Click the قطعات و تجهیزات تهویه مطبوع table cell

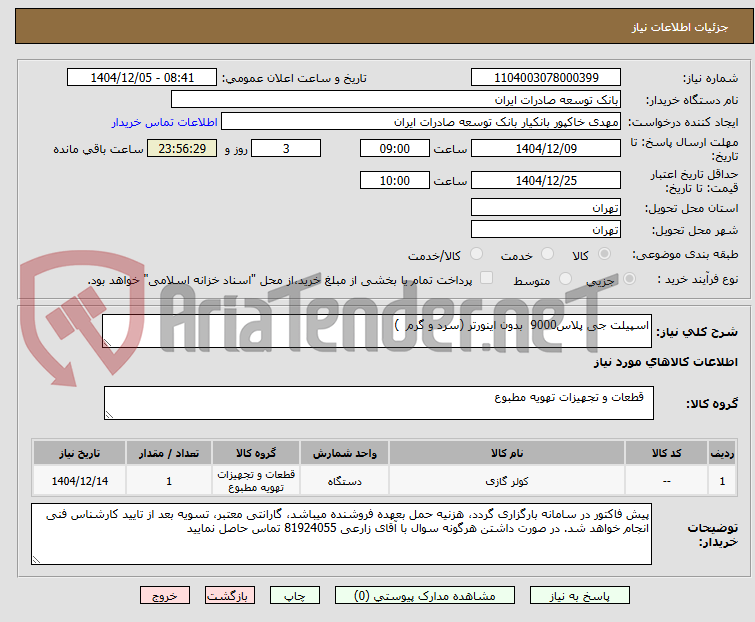click(256, 480)
